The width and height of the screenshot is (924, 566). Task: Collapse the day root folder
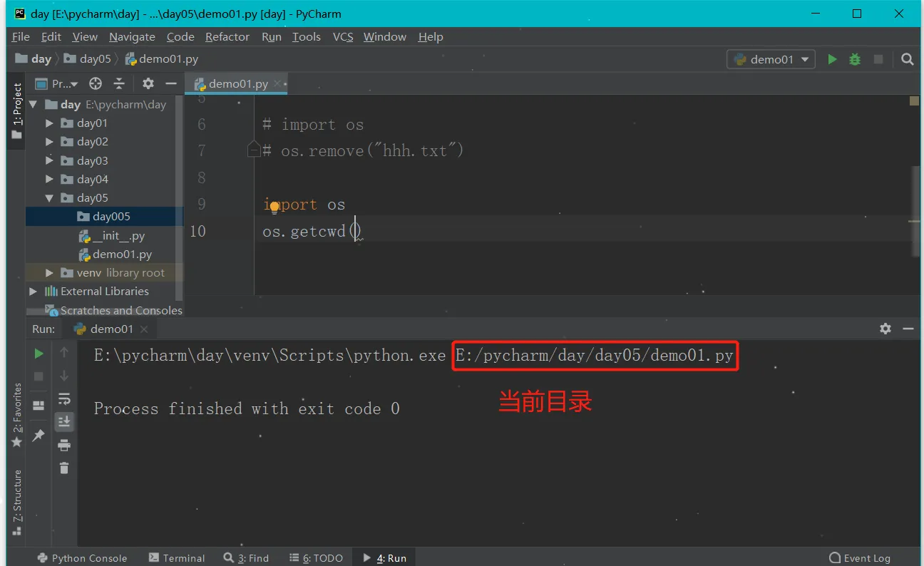(33, 104)
